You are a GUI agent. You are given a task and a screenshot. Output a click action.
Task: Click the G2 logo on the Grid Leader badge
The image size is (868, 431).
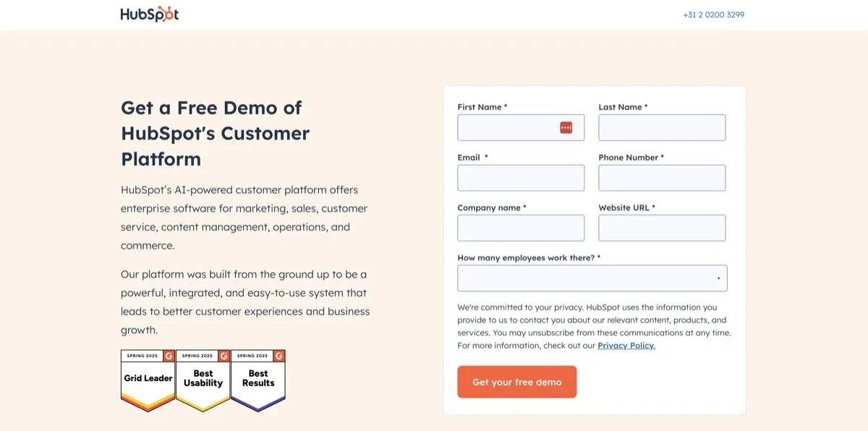[168, 356]
